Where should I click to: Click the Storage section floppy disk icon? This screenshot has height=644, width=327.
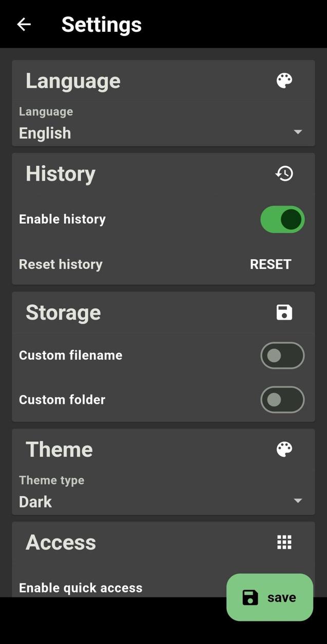tap(284, 312)
